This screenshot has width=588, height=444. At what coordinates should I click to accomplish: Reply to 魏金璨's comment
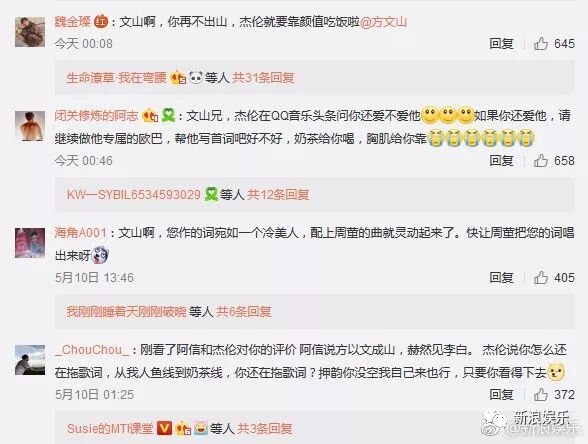pyautogui.click(x=501, y=44)
